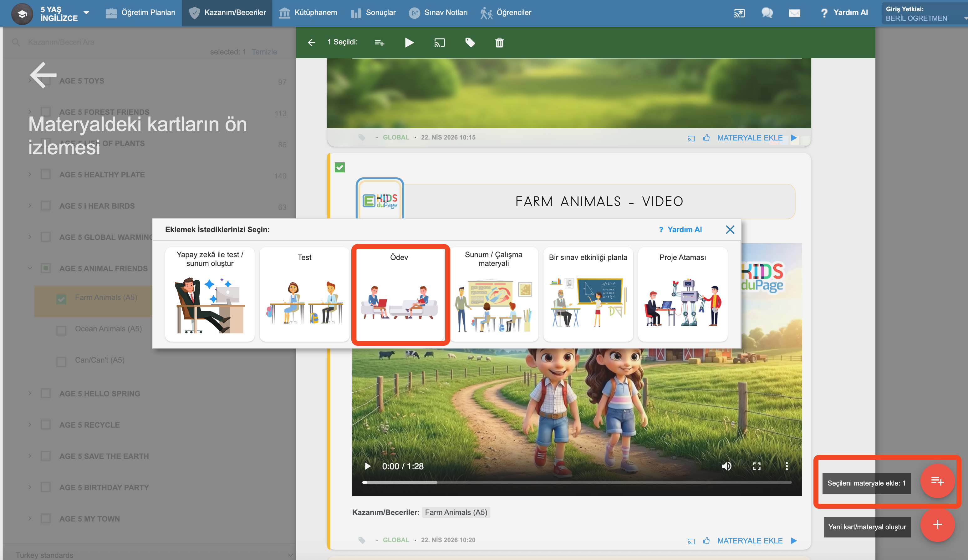Expand the AGE 5 MY TOWN node
968x560 pixels.
[x=30, y=518]
